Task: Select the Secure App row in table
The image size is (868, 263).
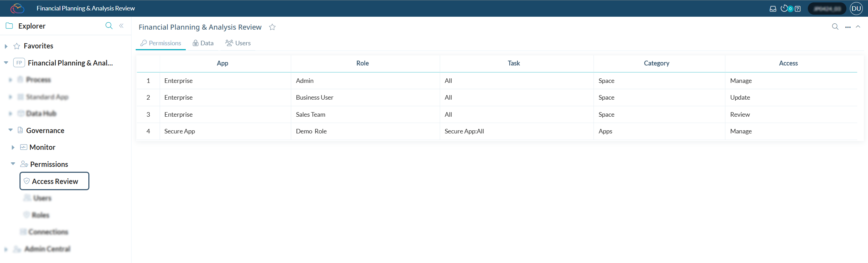Action: [x=180, y=131]
